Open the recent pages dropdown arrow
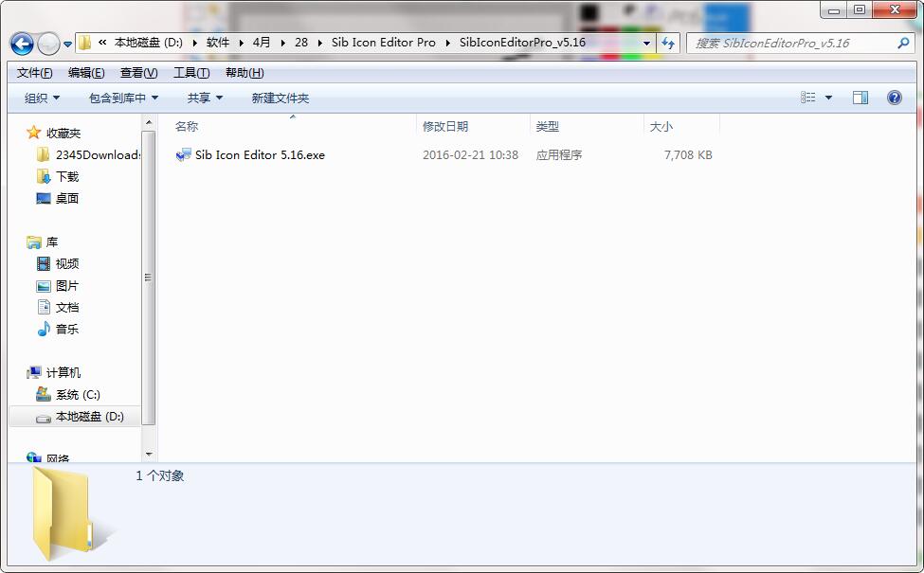This screenshot has height=573, width=924. pos(67,45)
